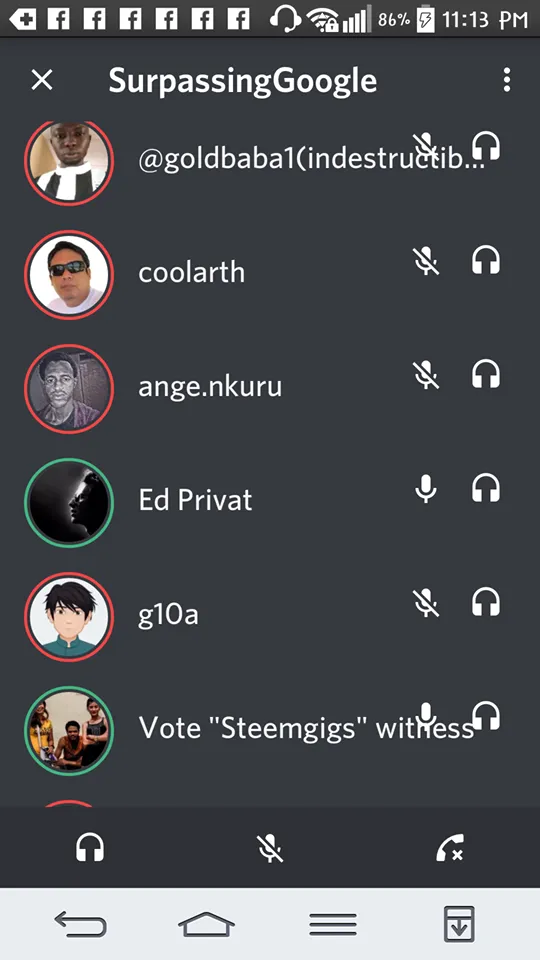Open the three-dot overflow menu

(506, 80)
